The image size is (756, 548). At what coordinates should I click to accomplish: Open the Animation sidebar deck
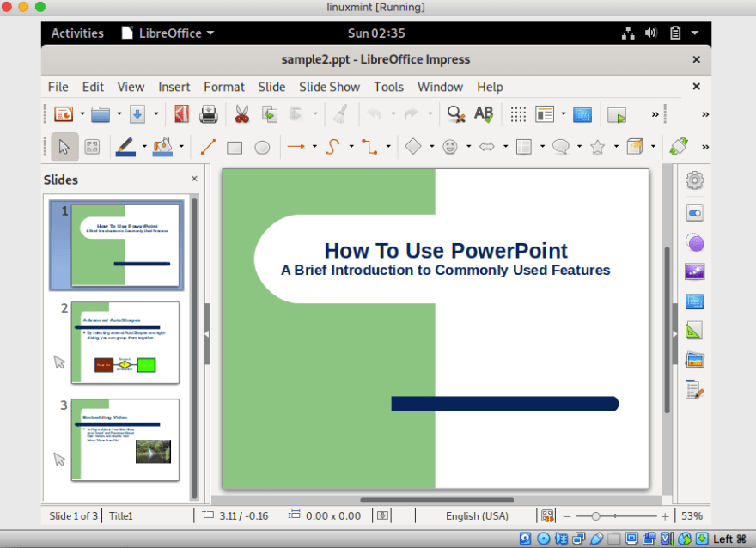695,271
